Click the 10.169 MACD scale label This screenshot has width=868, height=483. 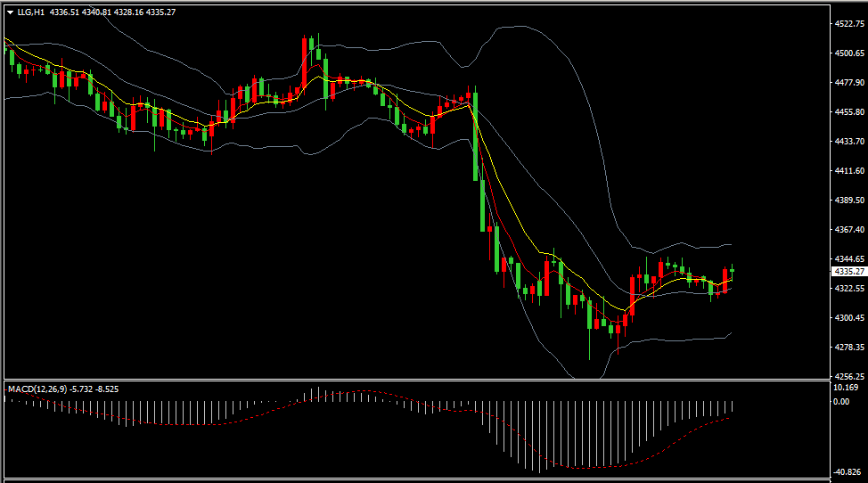click(846, 388)
